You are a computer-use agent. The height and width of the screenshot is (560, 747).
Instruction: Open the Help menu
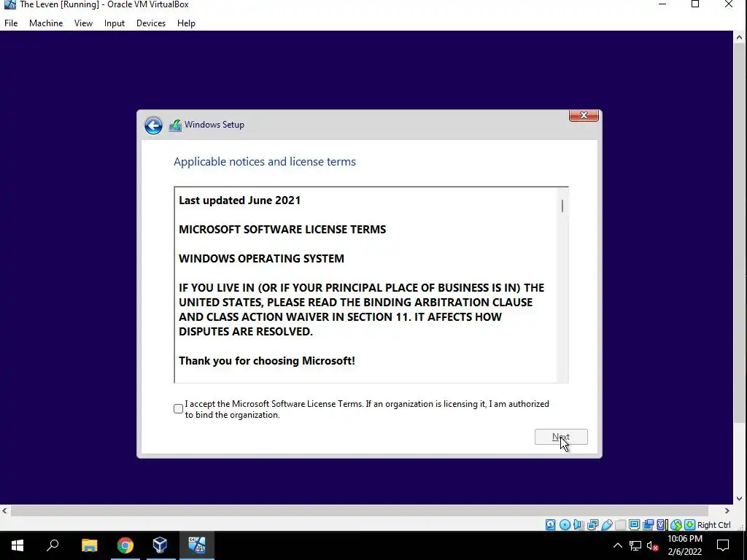[x=186, y=23]
